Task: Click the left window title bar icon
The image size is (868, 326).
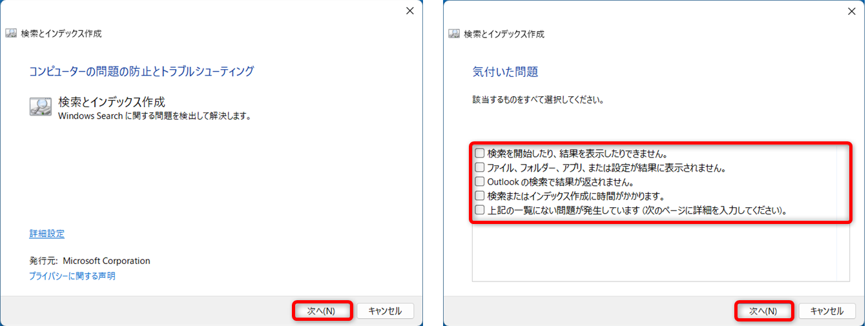Action: [11, 34]
